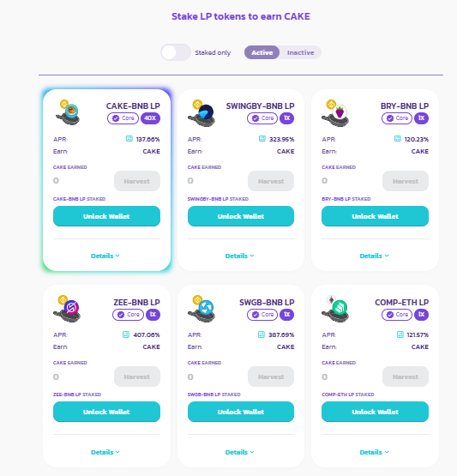
Task: Click the 40X multiplier badge on CAKE-BNB
Action: click(x=150, y=118)
